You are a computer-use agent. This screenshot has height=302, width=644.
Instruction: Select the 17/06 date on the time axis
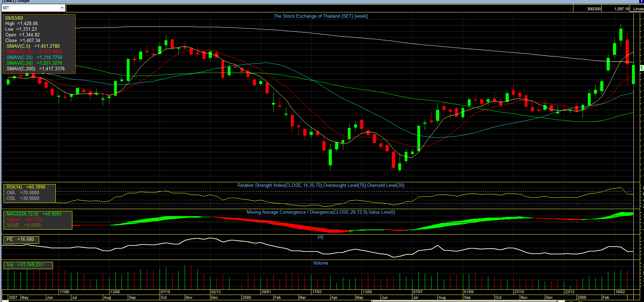coord(65,292)
